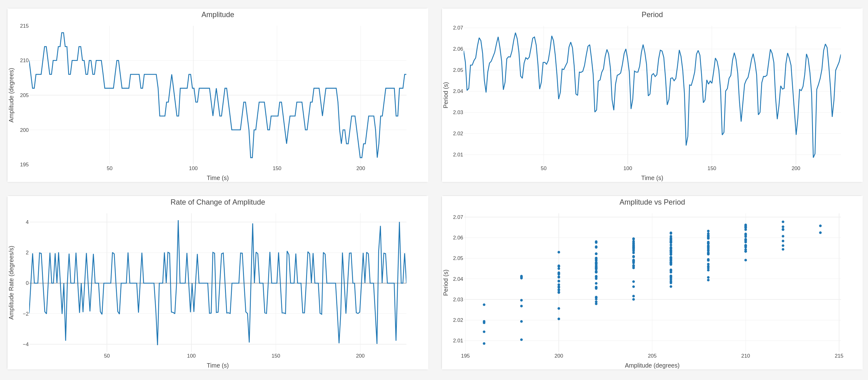
Task: Click the −4 tick label on Amplitude Rate axis
Action: click(25, 344)
